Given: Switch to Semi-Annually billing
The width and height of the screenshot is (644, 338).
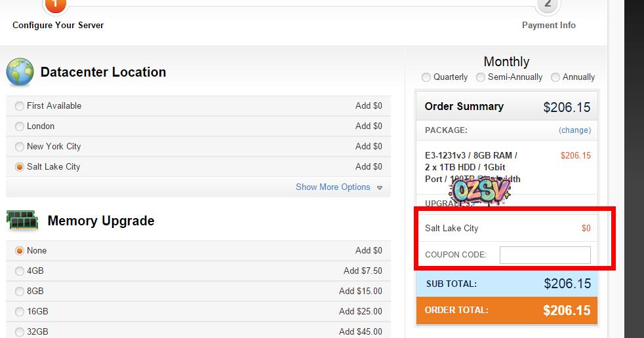Looking at the screenshot, I should tap(481, 77).
